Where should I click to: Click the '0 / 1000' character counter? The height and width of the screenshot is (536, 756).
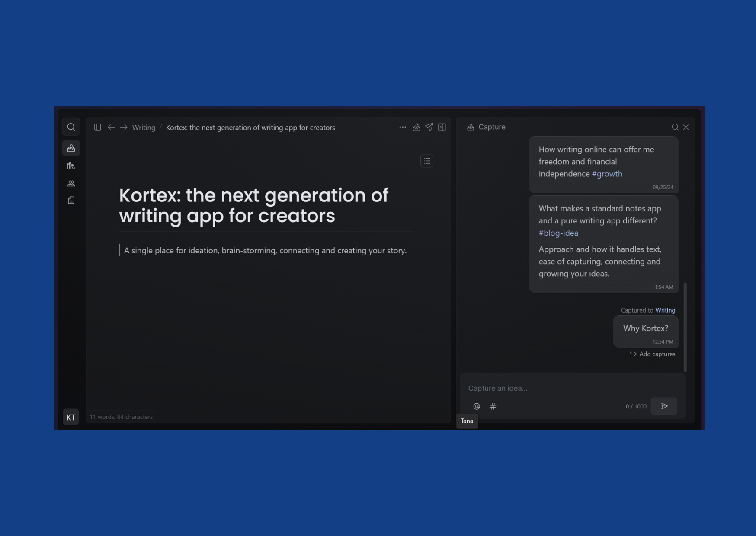[x=636, y=407]
